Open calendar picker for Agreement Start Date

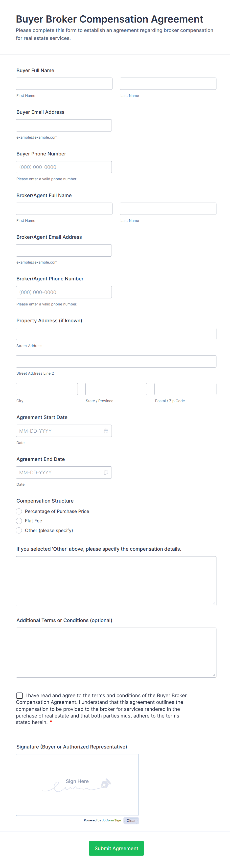tap(106, 431)
